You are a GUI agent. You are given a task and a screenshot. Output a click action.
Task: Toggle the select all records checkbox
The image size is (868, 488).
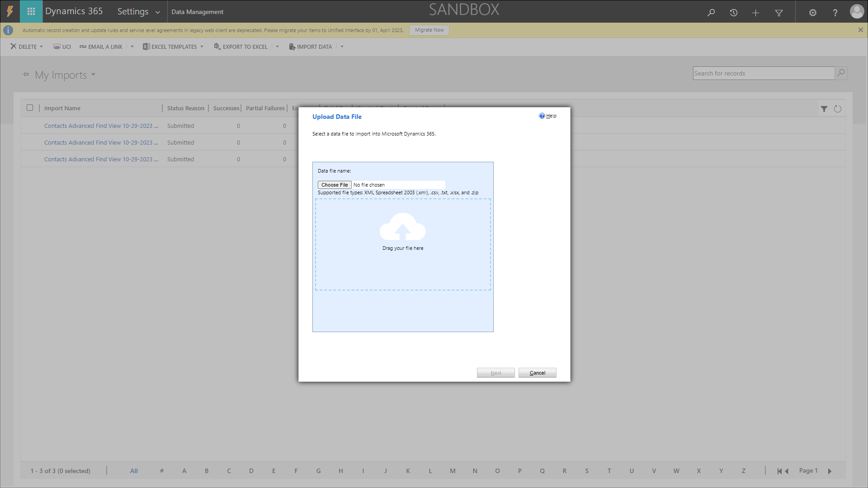tap(30, 108)
